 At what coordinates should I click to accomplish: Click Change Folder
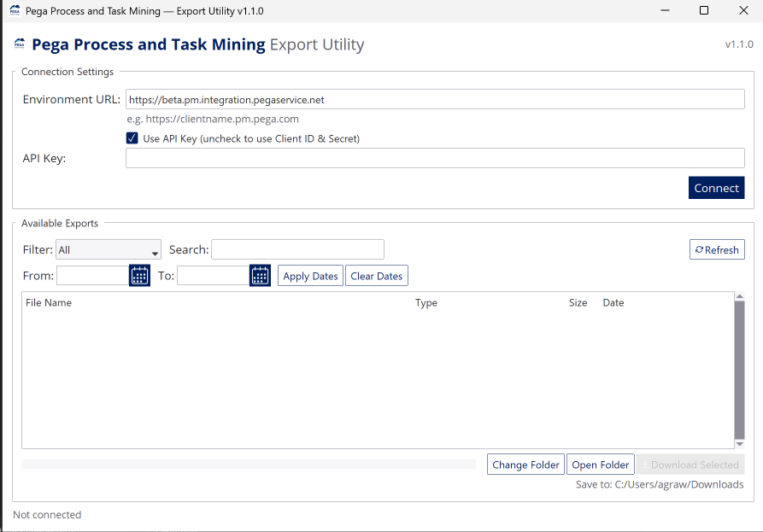pos(525,465)
